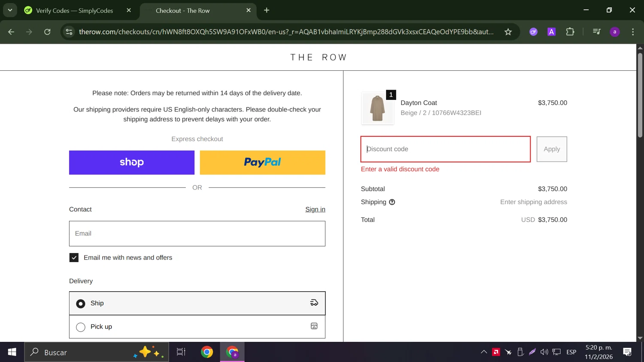Close the Verify Codes — SimplyCodes tab
The height and width of the screenshot is (362, 644).
tap(129, 10)
